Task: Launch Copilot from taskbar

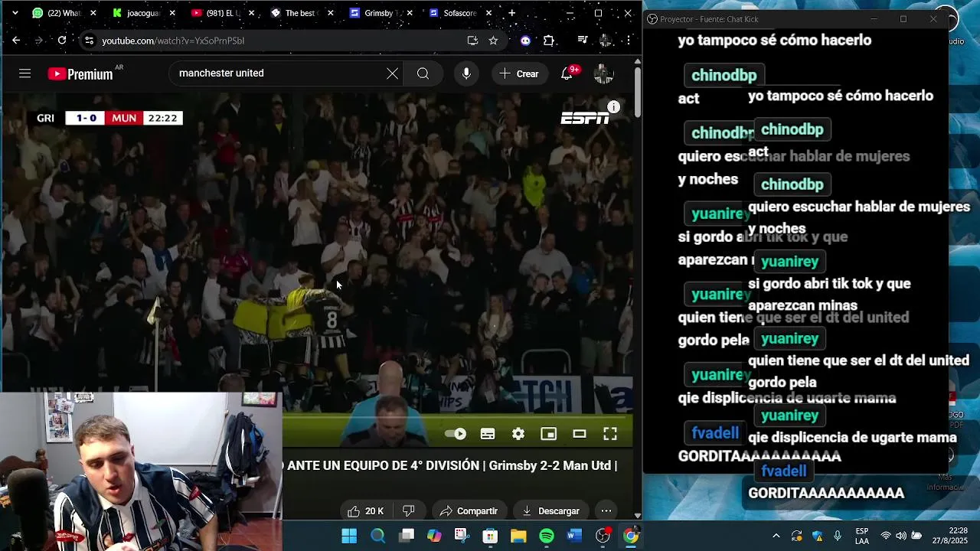Action: tap(434, 536)
